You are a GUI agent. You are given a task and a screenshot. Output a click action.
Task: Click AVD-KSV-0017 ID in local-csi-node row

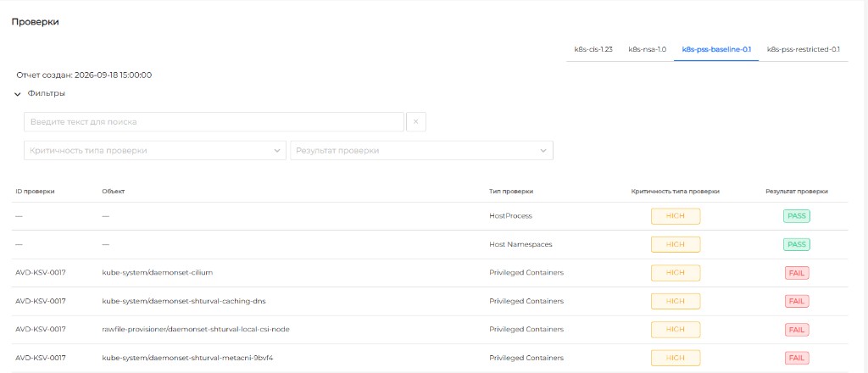41,329
